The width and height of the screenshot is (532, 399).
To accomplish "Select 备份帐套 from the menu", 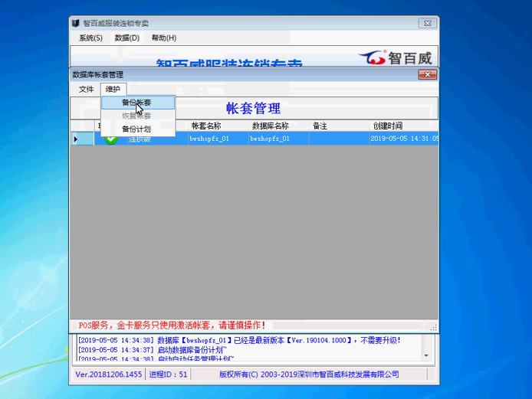I will pyautogui.click(x=136, y=103).
